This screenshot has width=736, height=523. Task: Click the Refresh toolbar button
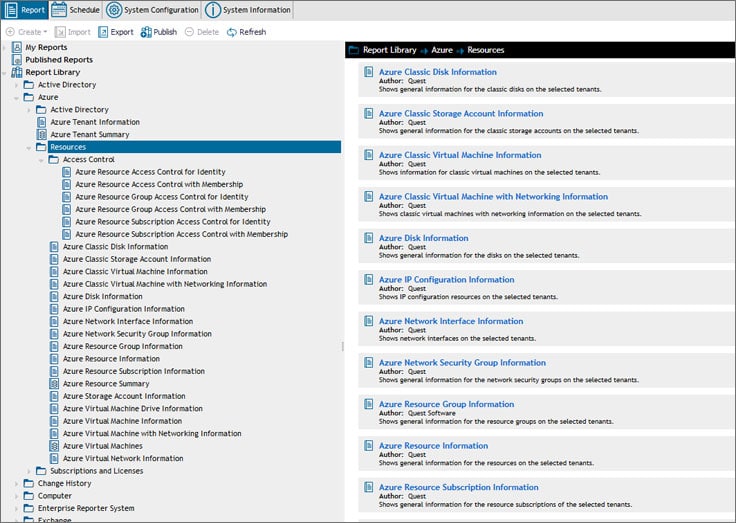tap(246, 32)
